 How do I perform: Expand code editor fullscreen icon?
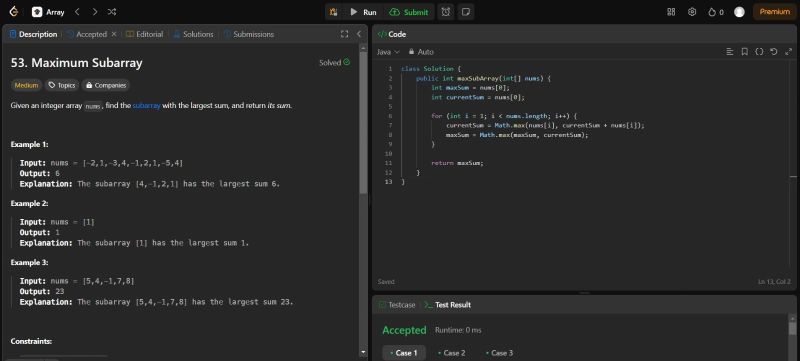pos(788,51)
